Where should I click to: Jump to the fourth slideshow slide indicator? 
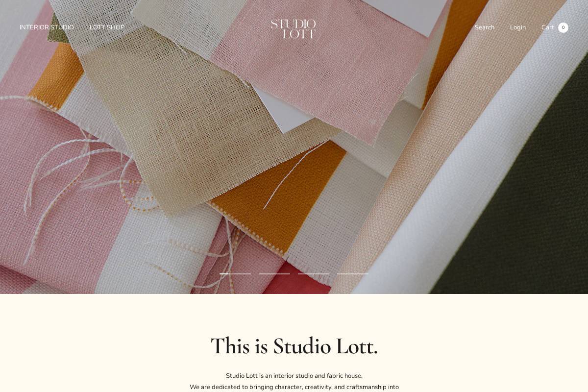pos(353,273)
